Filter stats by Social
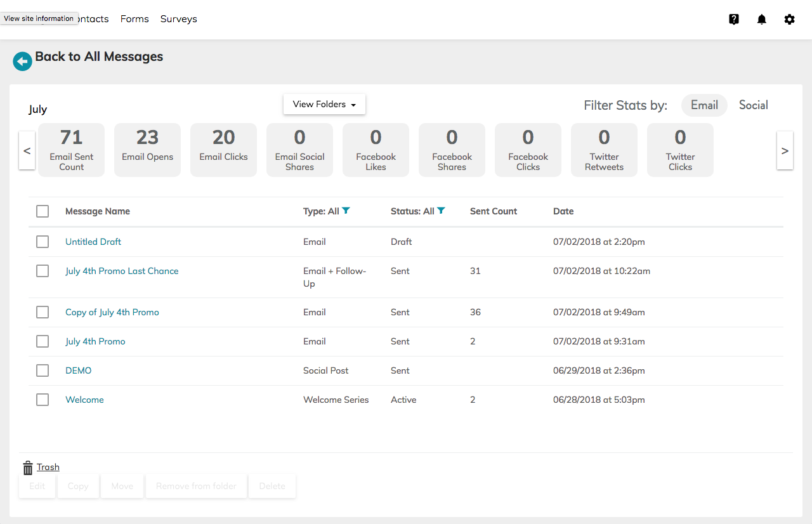This screenshot has height=524, width=812. pyautogui.click(x=754, y=105)
